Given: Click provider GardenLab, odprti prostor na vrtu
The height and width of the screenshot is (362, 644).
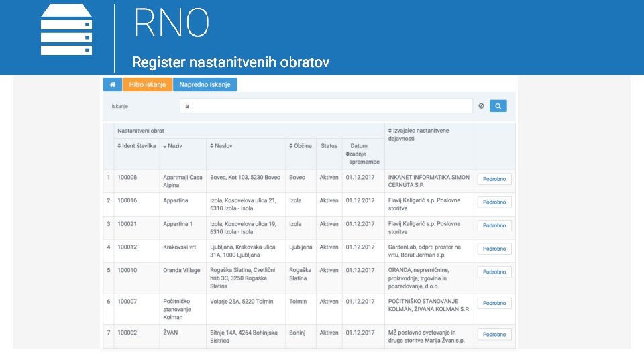Looking at the screenshot, I should pyautogui.click(x=425, y=251).
